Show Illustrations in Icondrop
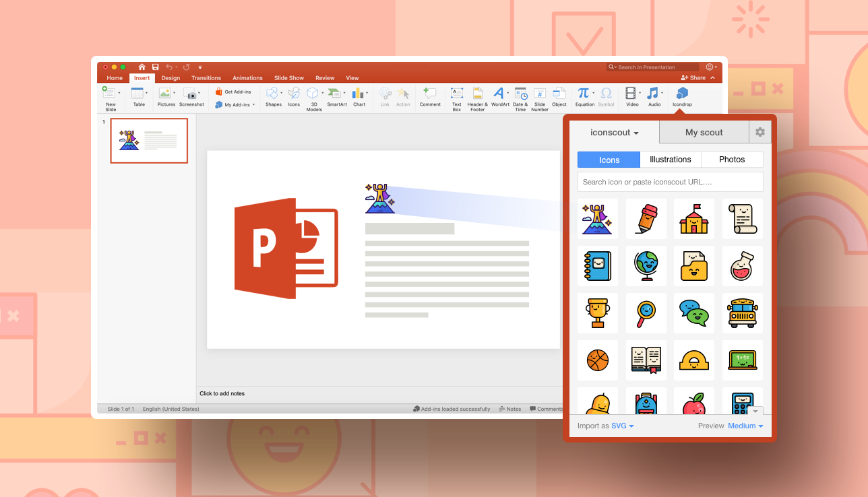This screenshot has height=497, width=868. 671,160
